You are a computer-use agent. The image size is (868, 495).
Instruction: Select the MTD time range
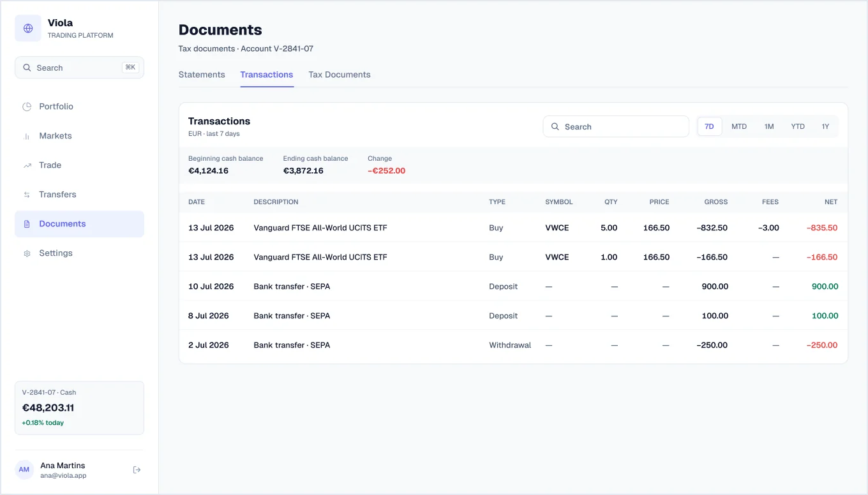[x=739, y=126]
